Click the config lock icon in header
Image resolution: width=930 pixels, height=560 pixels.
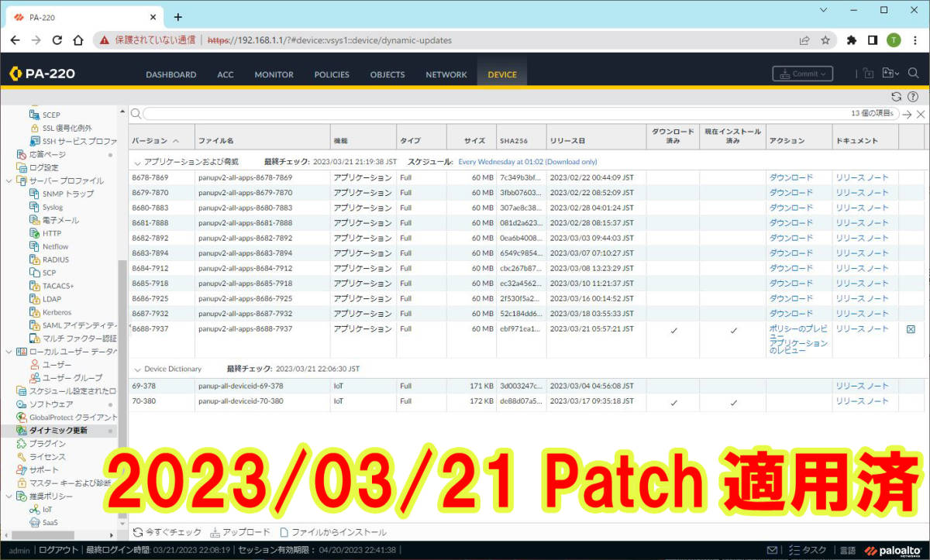pos(868,74)
